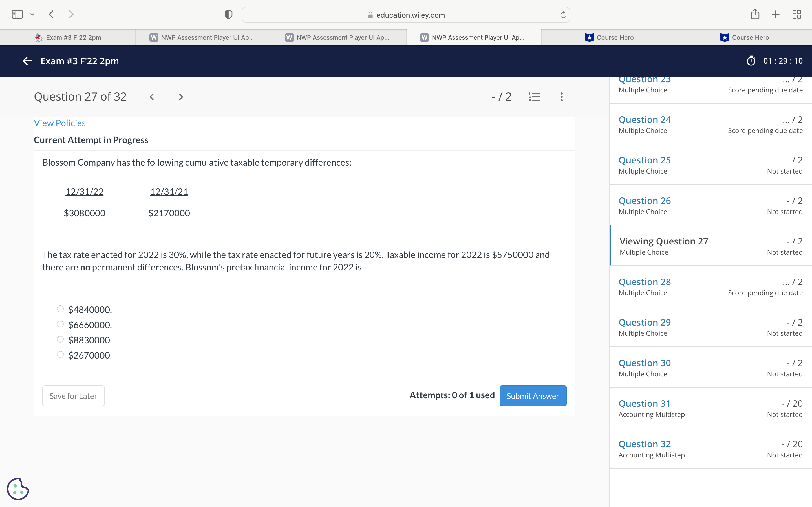Expand the sidebar dropdown arrow in Safari
Screen dimensions: 812x507
(32, 14)
